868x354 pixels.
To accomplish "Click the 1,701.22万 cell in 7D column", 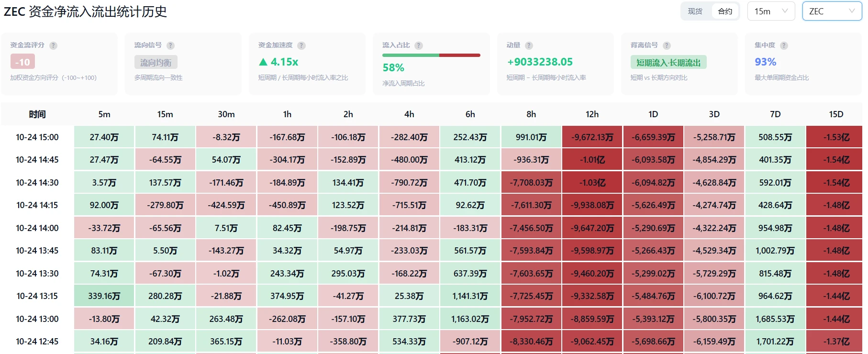I will pos(775,342).
